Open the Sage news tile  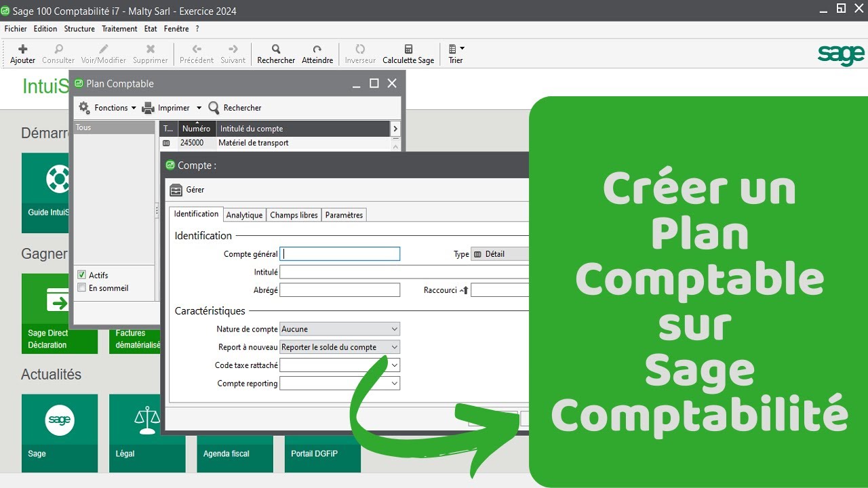[x=60, y=434]
